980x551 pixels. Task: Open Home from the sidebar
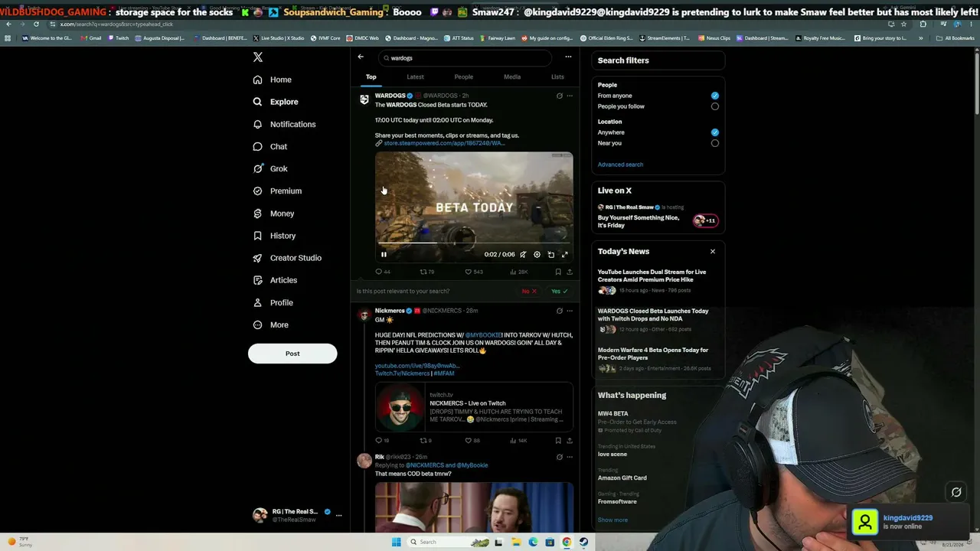coord(273,80)
